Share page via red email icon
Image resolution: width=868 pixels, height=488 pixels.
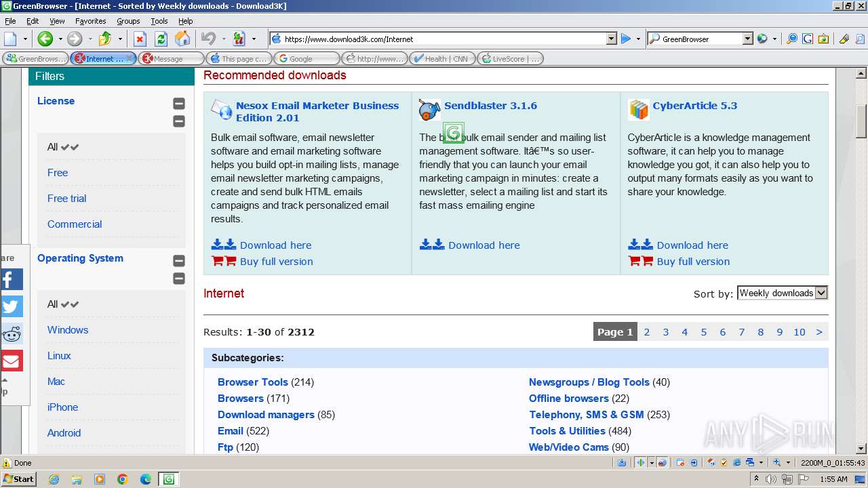coord(12,361)
